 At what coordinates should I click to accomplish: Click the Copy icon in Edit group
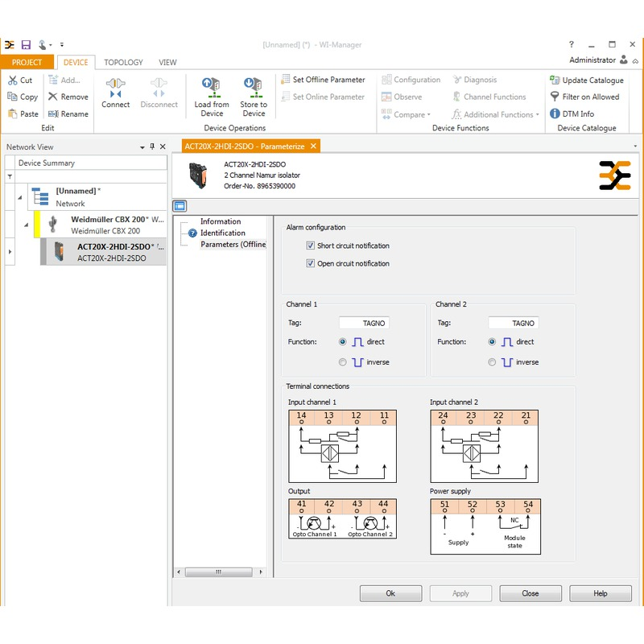pos(12,97)
